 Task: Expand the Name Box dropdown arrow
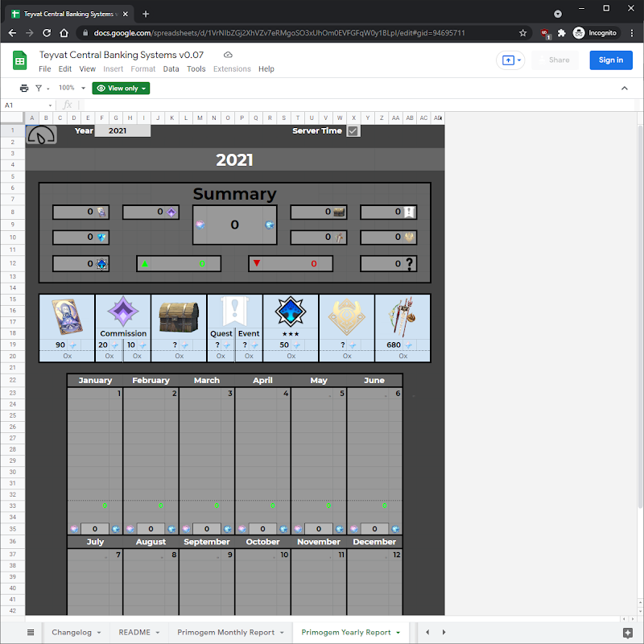[50, 105]
